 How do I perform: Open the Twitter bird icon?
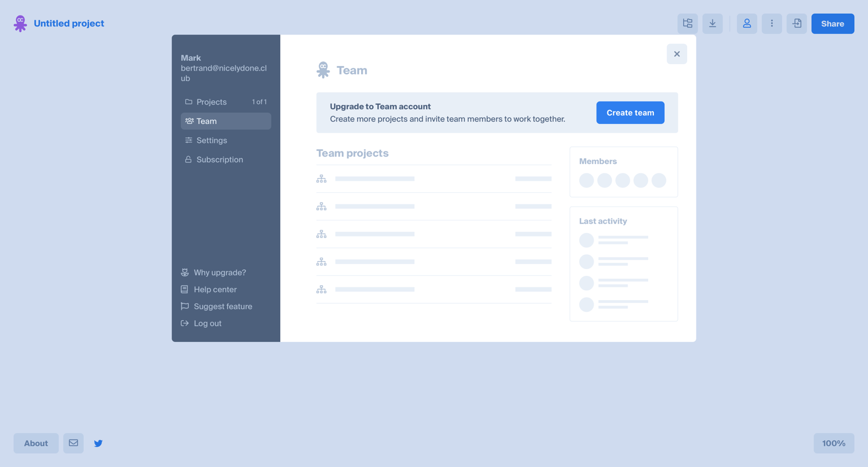click(98, 443)
